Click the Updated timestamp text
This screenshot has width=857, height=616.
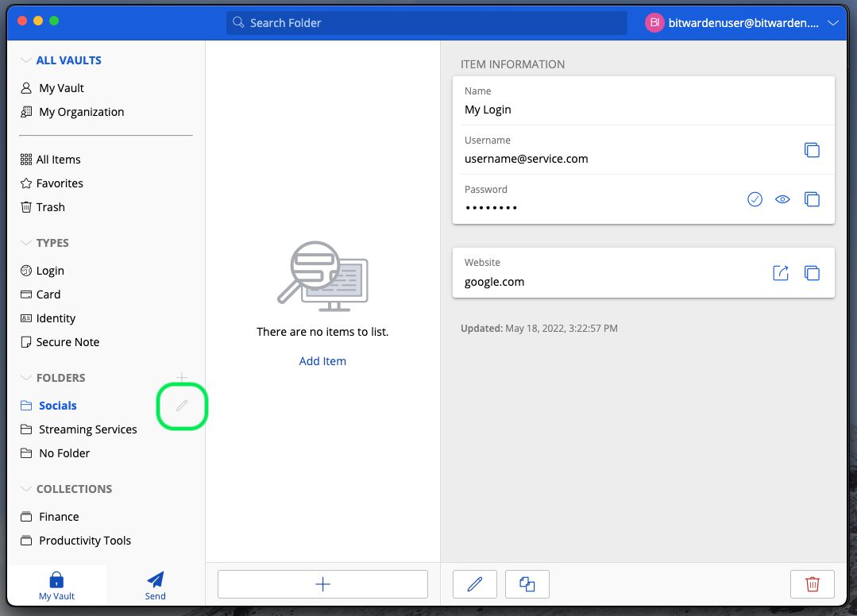539,328
